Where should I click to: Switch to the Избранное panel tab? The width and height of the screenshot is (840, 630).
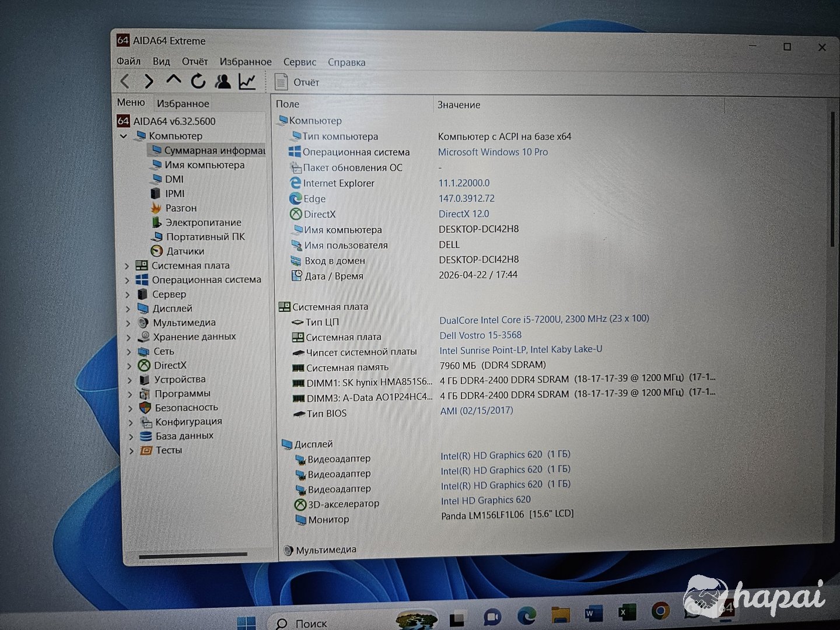pos(183,104)
